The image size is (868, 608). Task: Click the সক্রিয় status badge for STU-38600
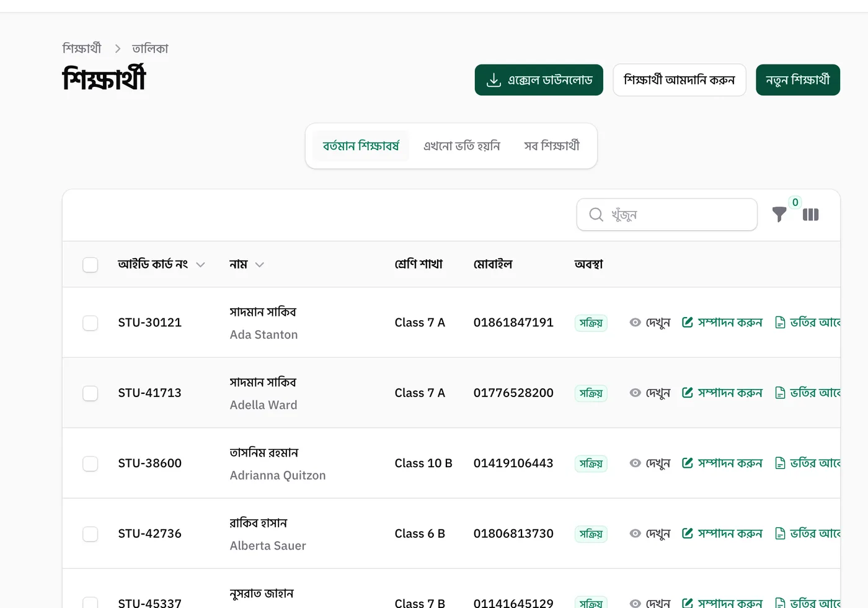click(x=591, y=464)
